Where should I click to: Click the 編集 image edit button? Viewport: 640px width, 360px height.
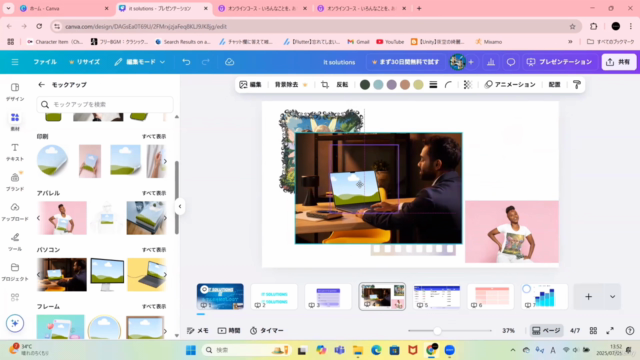250,84
